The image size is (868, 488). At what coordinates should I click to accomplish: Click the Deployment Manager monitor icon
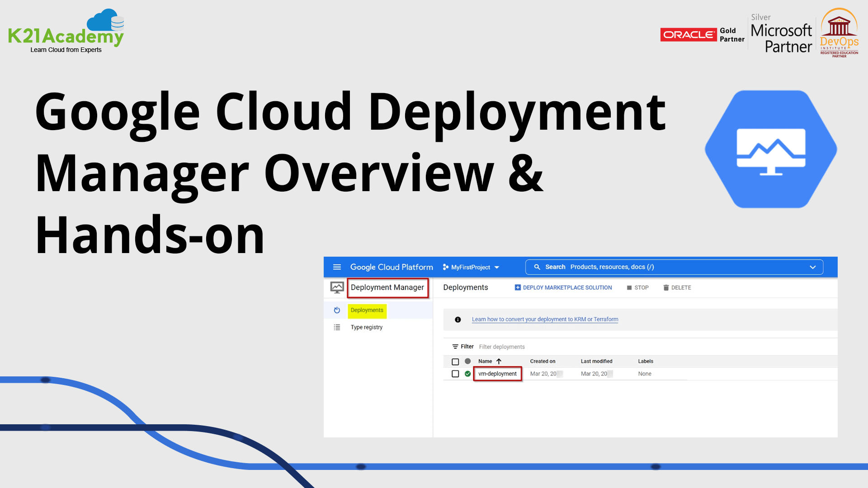click(337, 287)
